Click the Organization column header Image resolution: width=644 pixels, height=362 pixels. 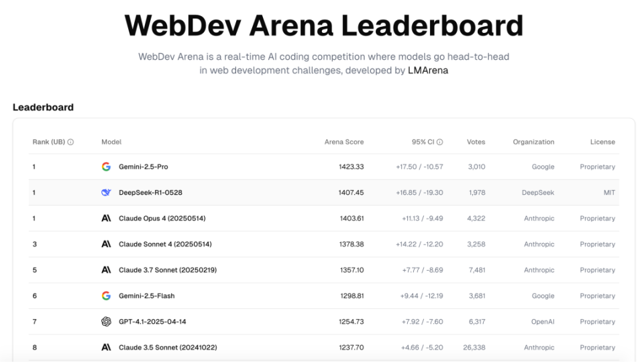click(533, 142)
